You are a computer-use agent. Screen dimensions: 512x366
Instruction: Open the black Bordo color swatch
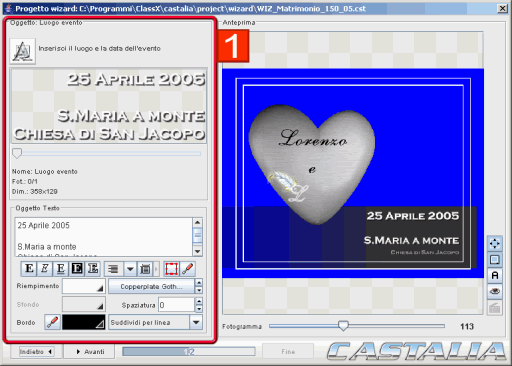point(84,322)
